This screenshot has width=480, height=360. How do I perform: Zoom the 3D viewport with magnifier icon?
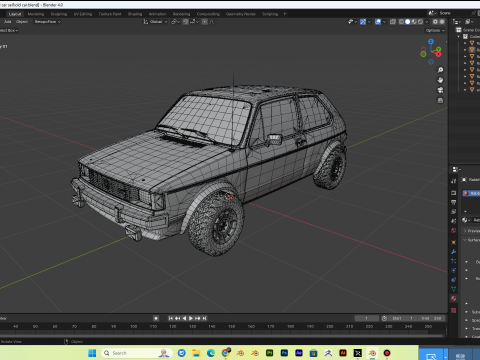pos(440,70)
